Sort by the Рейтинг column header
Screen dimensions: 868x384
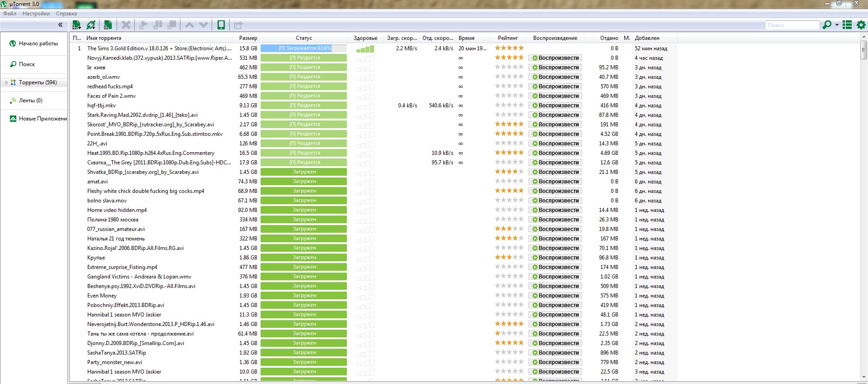[x=508, y=38]
